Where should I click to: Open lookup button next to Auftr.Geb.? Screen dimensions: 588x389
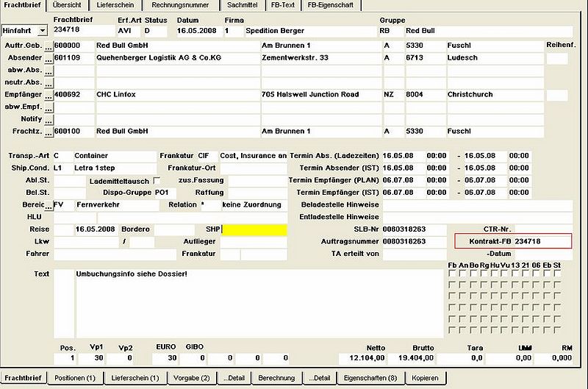49,46
